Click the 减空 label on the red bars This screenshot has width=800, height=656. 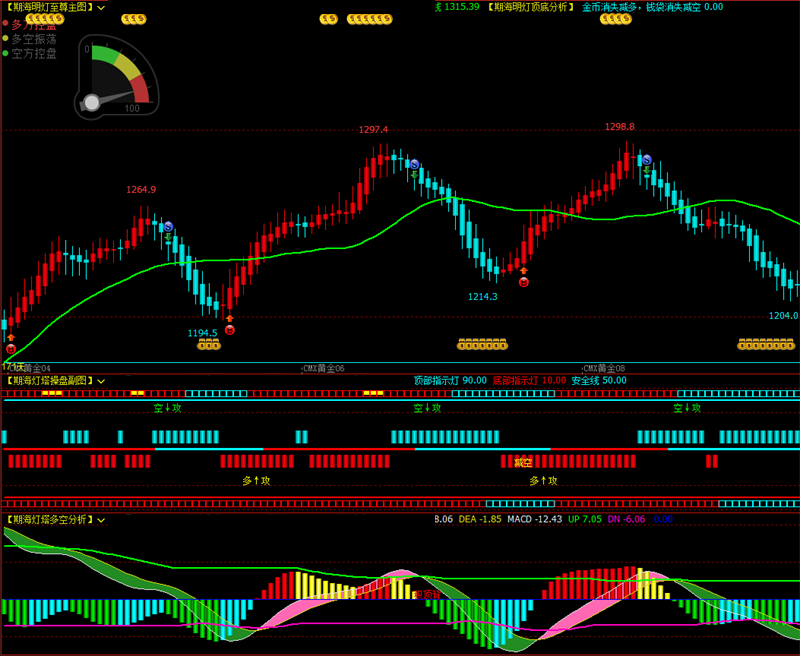tap(523, 463)
